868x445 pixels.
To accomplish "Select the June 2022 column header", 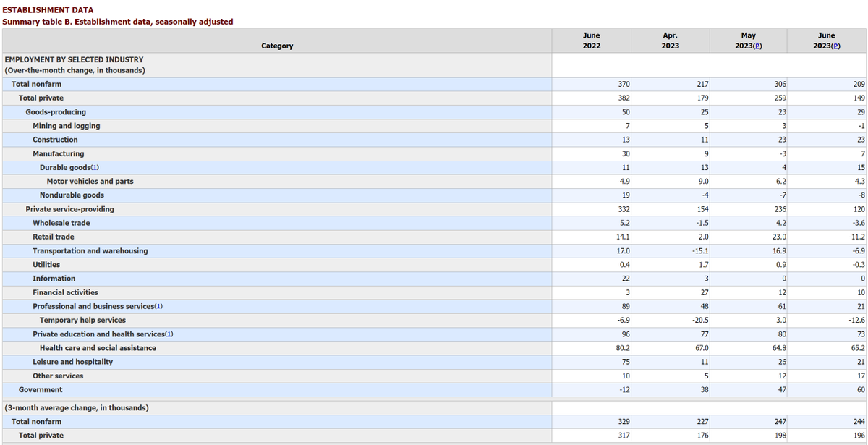I will (x=591, y=41).
